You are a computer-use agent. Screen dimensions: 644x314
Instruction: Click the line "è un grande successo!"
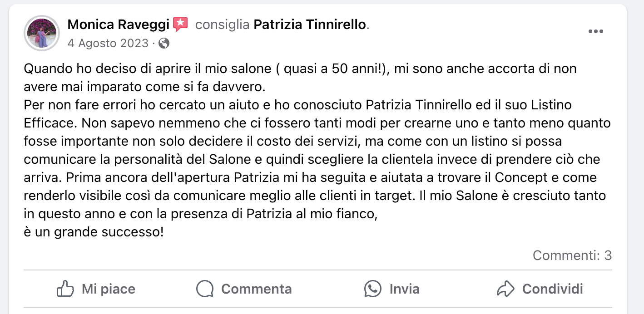coord(94,232)
